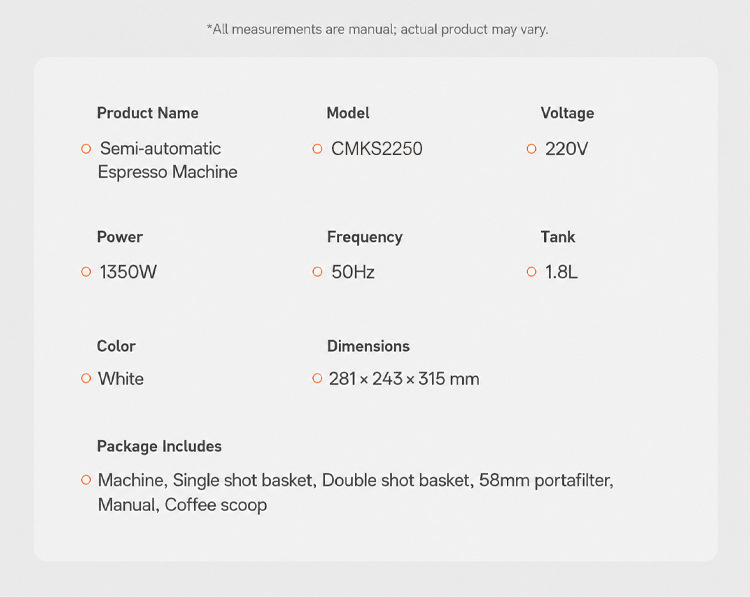Click the 281 × 243 × 315 mm text
750x597 pixels.
pos(404,379)
